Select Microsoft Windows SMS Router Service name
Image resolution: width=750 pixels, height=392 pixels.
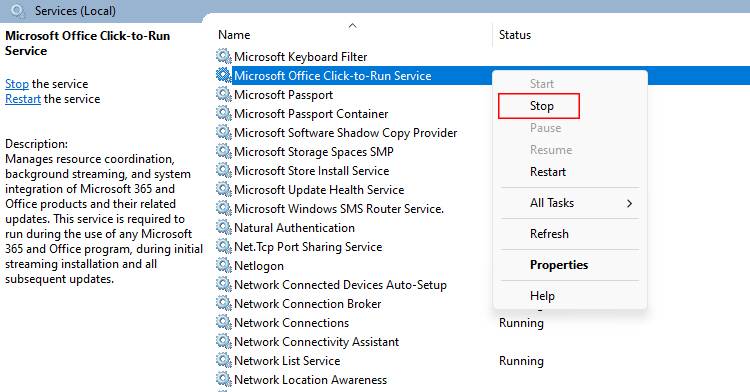[x=339, y=209]
